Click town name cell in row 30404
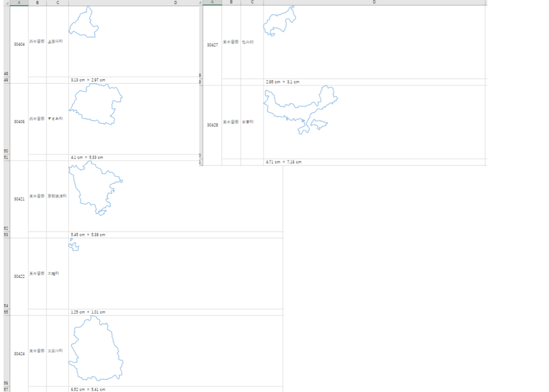Image resolution: width=549 pixels, height=392 pixels. (x=58, y=42)
